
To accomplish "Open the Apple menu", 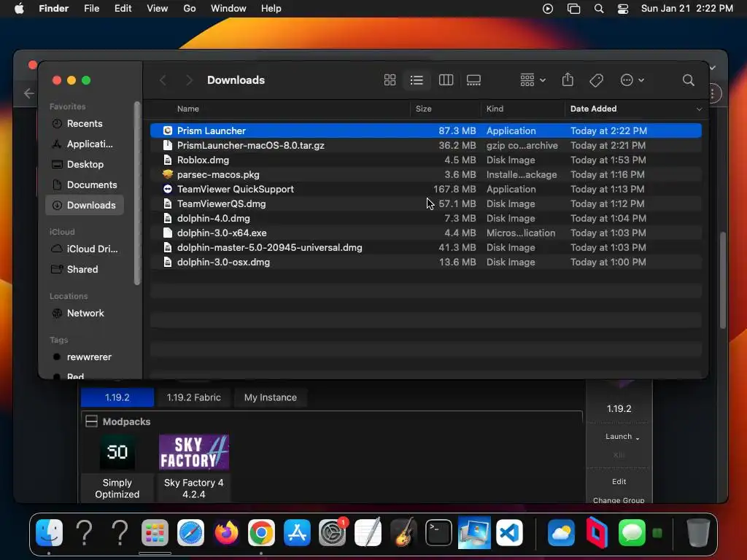I will (19, 9).
